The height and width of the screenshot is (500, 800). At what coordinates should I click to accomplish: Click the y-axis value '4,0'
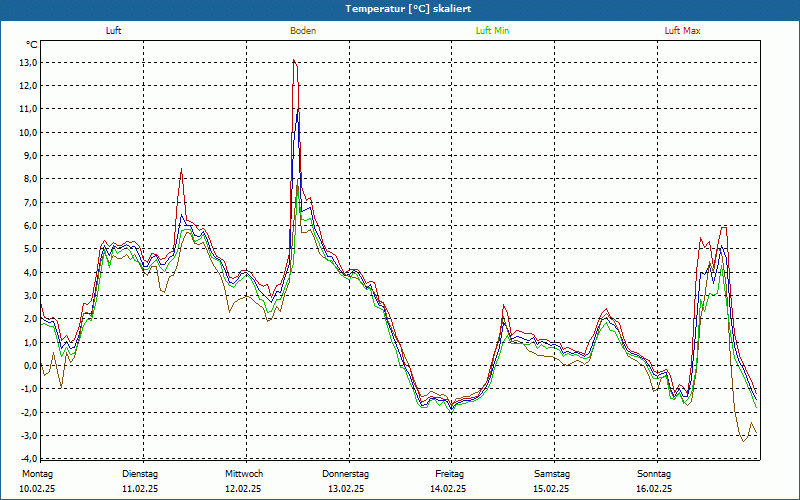point(30,272)
